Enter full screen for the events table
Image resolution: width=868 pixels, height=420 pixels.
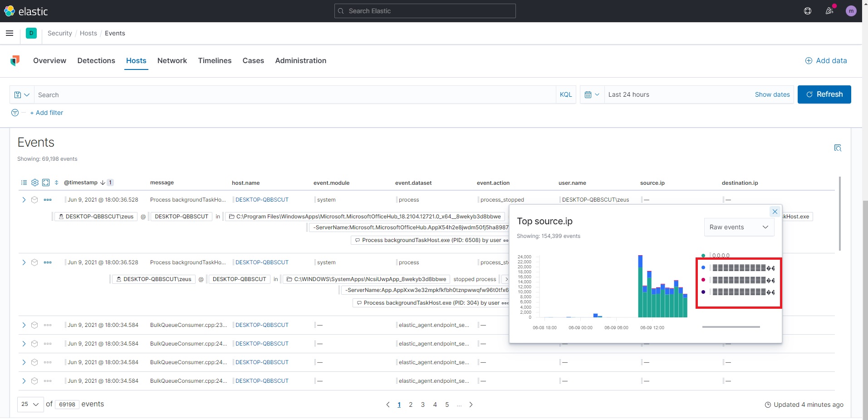[46, 183]
